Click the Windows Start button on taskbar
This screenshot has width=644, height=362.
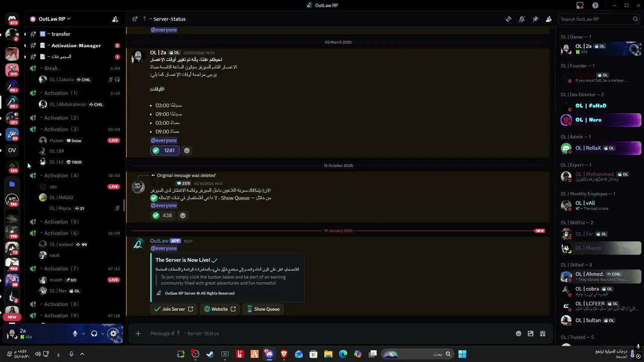tap(462, 354)
